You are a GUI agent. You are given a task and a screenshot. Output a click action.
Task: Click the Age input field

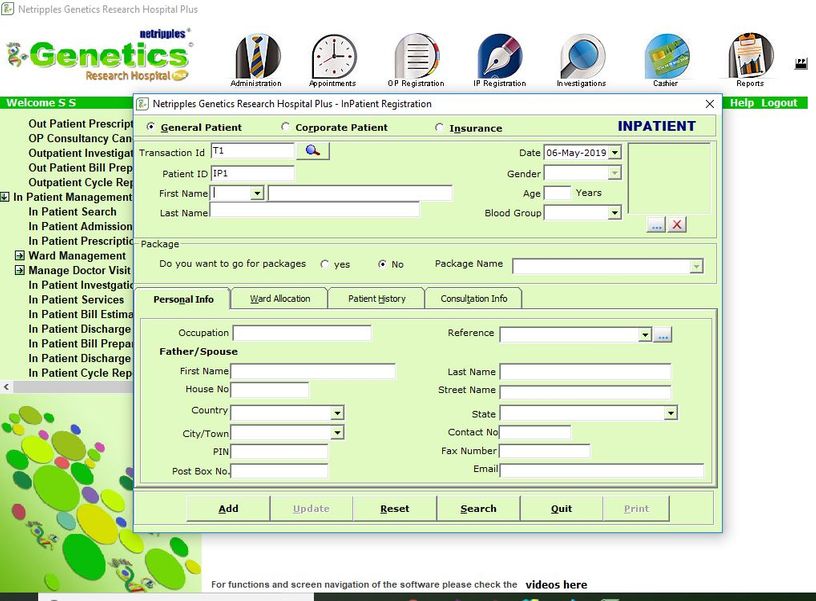557,193
